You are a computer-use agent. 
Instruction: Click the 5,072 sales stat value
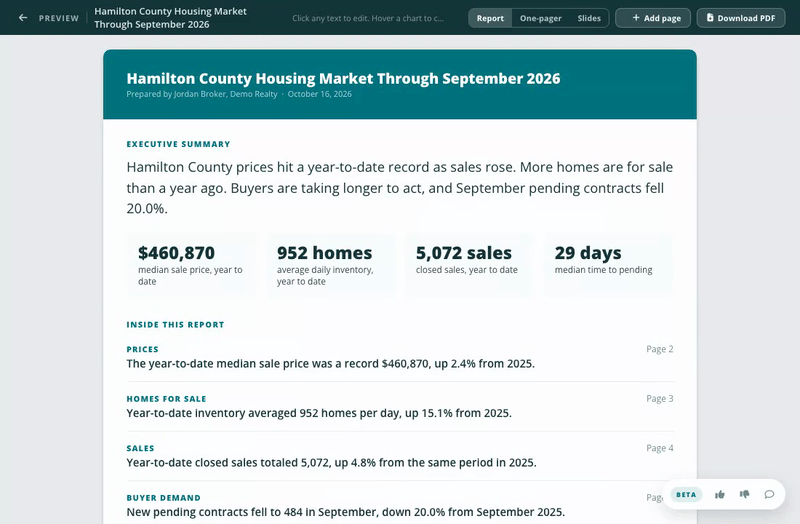click(464, 253)
